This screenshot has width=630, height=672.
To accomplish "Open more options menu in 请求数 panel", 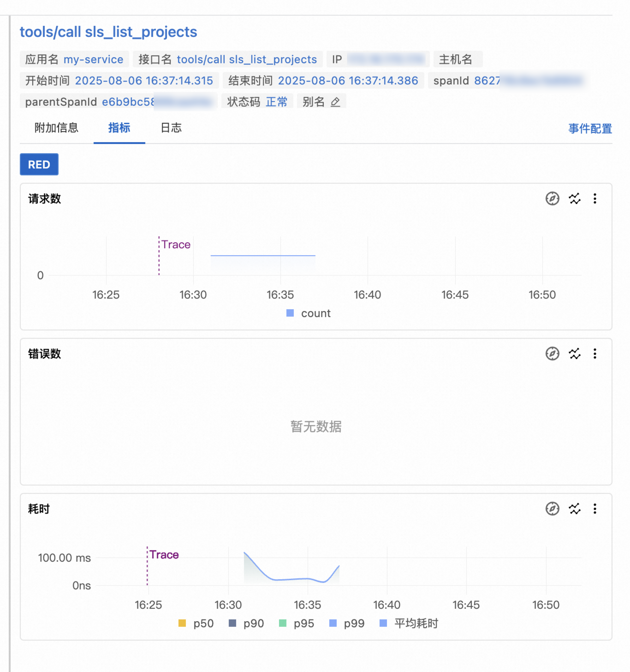I will 595,198.
